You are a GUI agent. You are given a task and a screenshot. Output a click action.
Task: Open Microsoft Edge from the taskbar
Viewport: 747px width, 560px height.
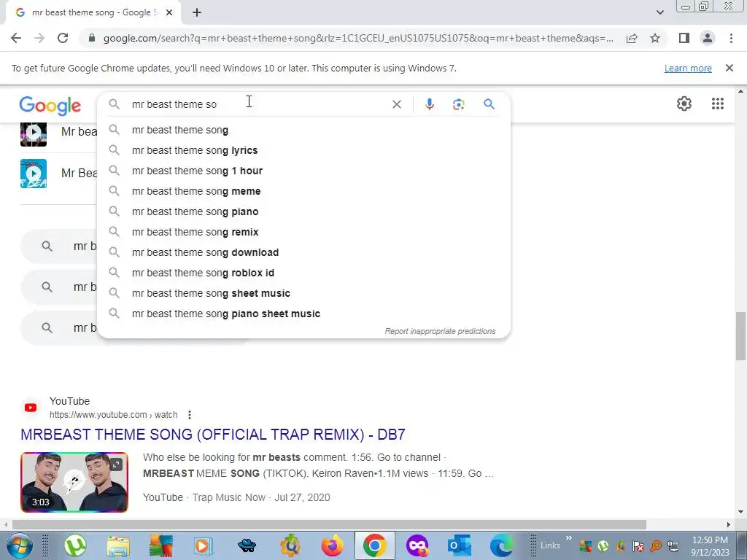click(x=502, y=545)
